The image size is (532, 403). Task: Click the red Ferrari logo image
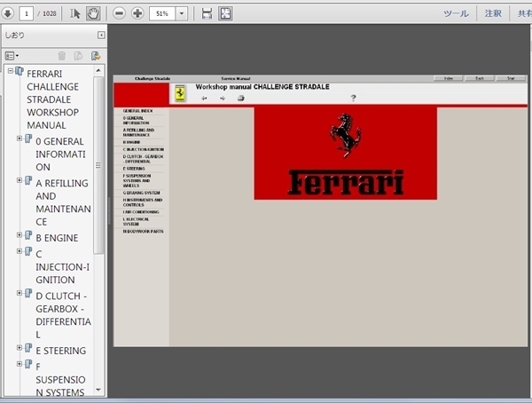pyautogui.click(x=346, y=154)
